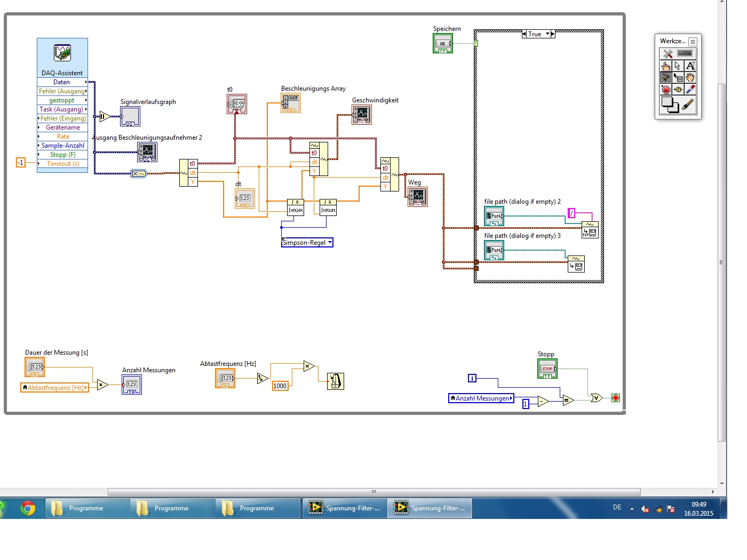Click the Stopp boolean button terminal
The width and height of the screenshot is (747, 560).
click(x=547, y=369)
